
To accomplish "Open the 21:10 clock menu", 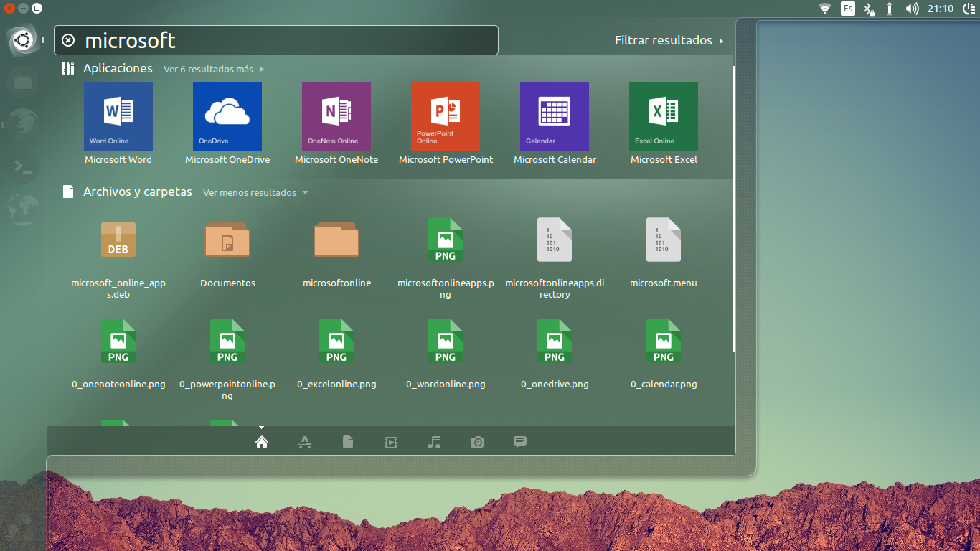I will point(940,9).
